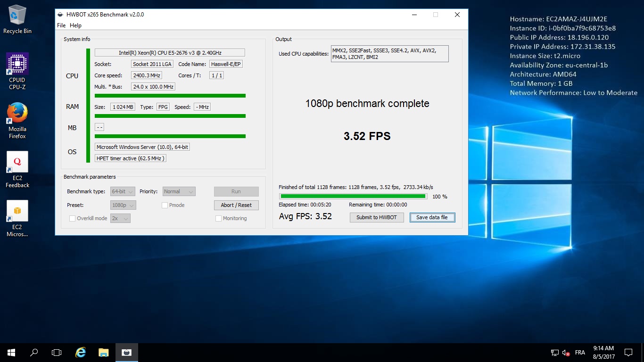
Task: Open the Help menu
Action: coord(75,25)
